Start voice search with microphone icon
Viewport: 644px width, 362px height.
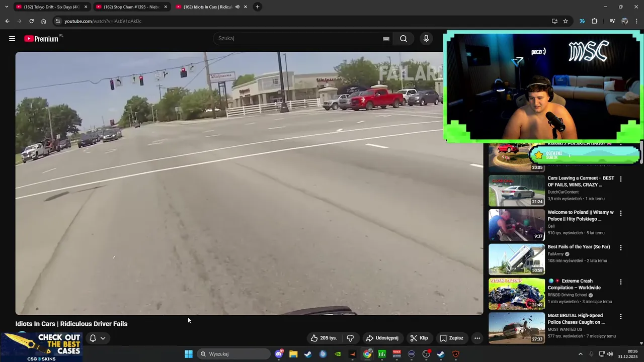pos(426,39)
